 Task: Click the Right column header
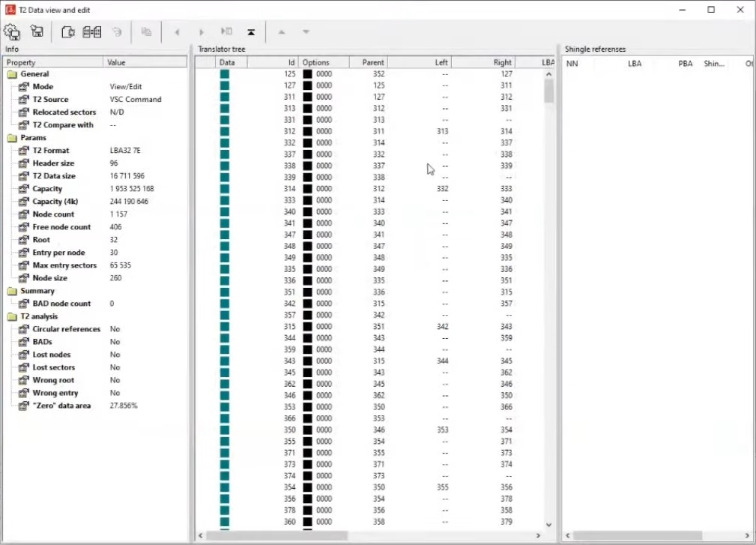click(483, 62)
